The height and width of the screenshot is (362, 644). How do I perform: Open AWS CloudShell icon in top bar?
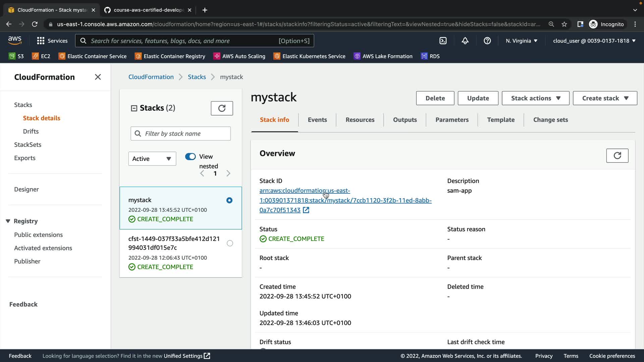pos(443,41)
